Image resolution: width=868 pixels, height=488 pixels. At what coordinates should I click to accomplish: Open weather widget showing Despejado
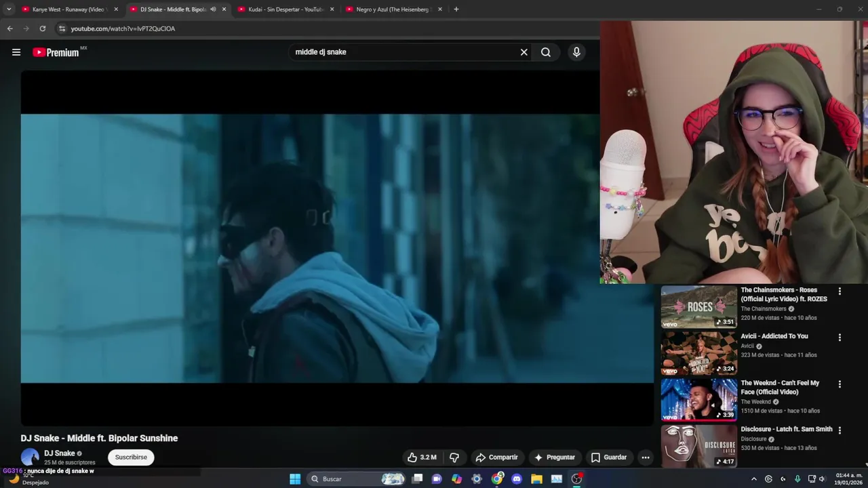click(27, 479)
